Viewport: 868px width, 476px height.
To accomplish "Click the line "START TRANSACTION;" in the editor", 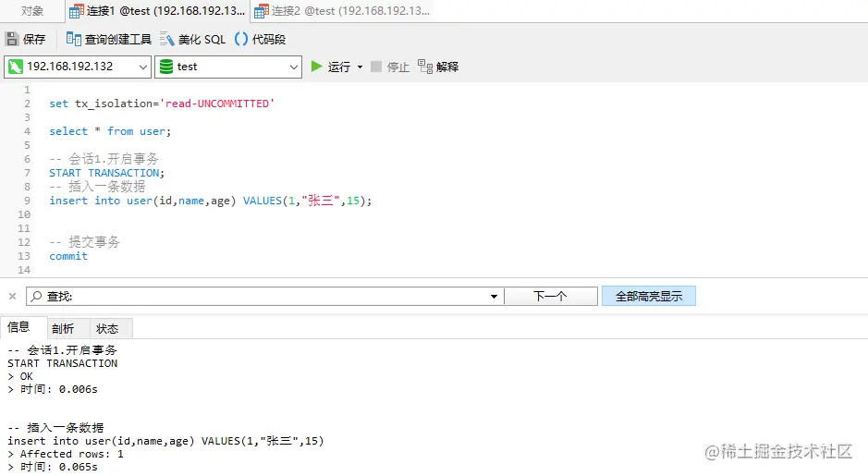I will (107, 173).
